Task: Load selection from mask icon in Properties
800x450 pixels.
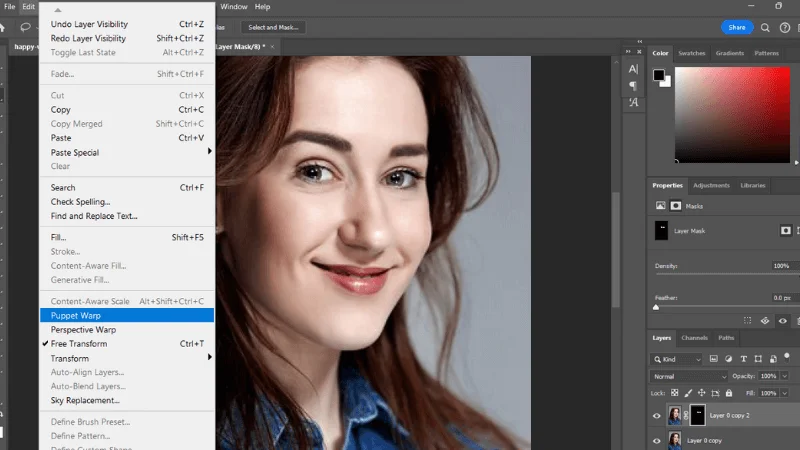Action: (747, 320)
